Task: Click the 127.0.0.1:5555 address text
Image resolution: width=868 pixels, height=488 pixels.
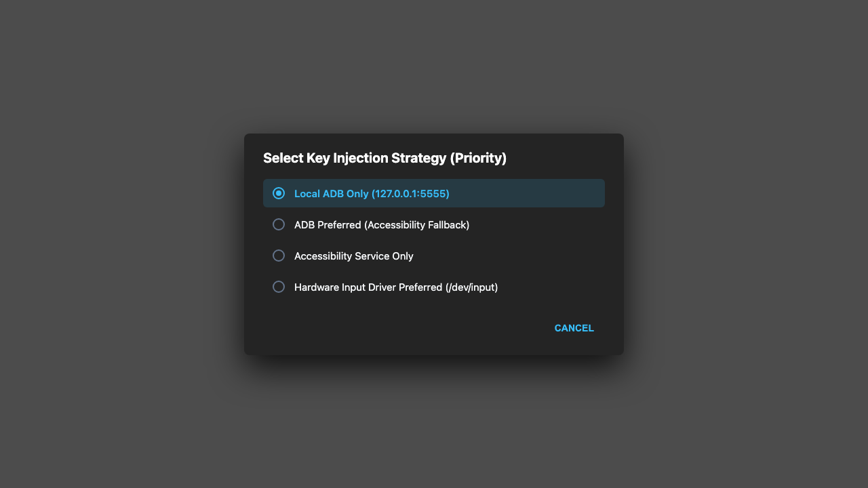Action: [x=409, y=194]
